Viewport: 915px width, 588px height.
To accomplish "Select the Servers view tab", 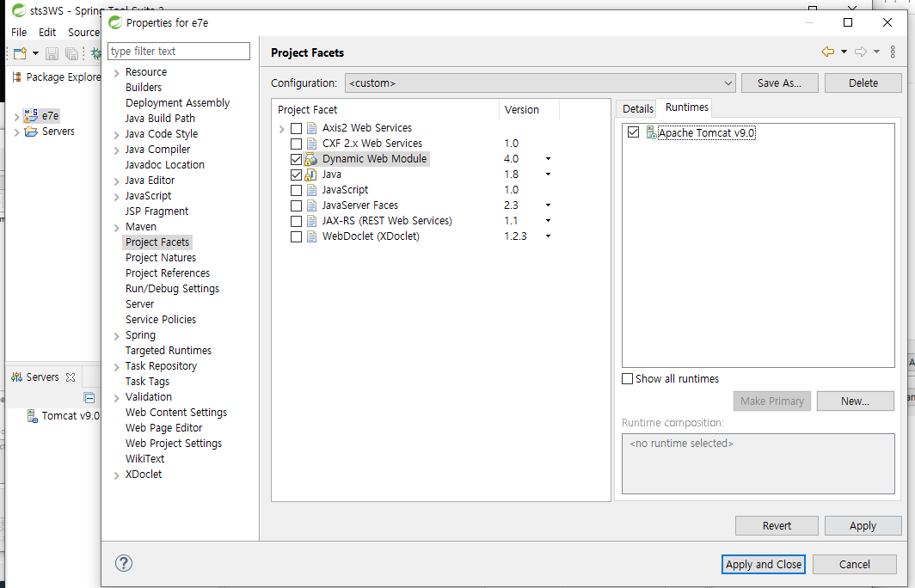I will [43, 377].
